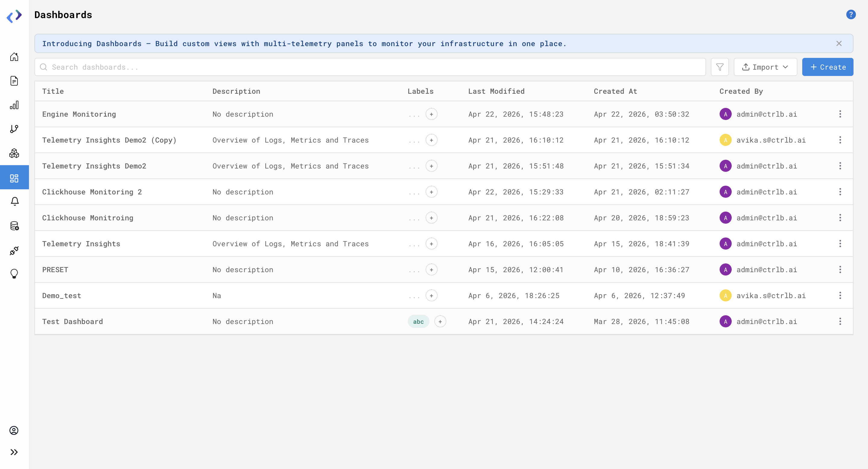Image resolution: width=868 pixels, height=469 pixels.
Task: Open the filter funnel button
Action: point(720,67)
